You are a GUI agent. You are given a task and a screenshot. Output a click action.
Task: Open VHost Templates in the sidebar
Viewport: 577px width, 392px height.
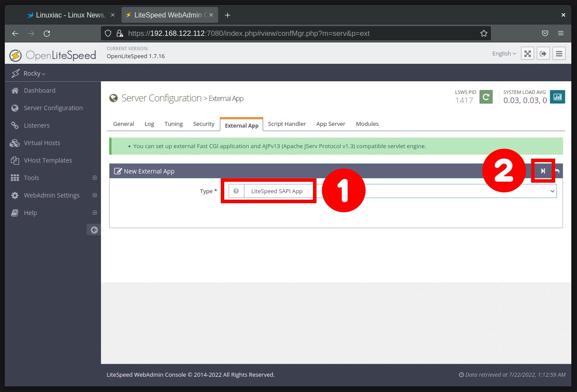point(48,160)
